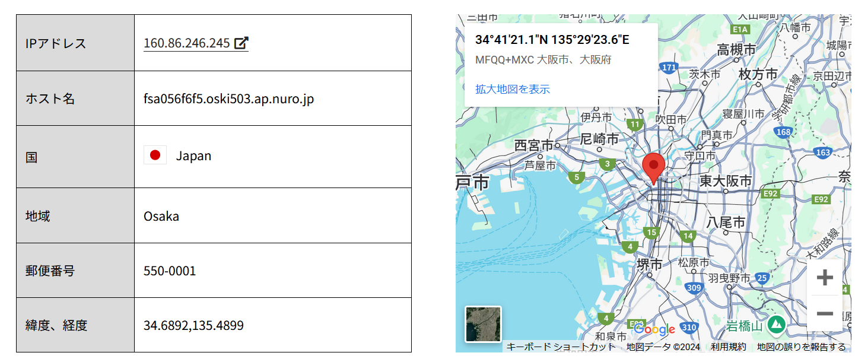Click the Google logo on the map

(x=654, y=329)
